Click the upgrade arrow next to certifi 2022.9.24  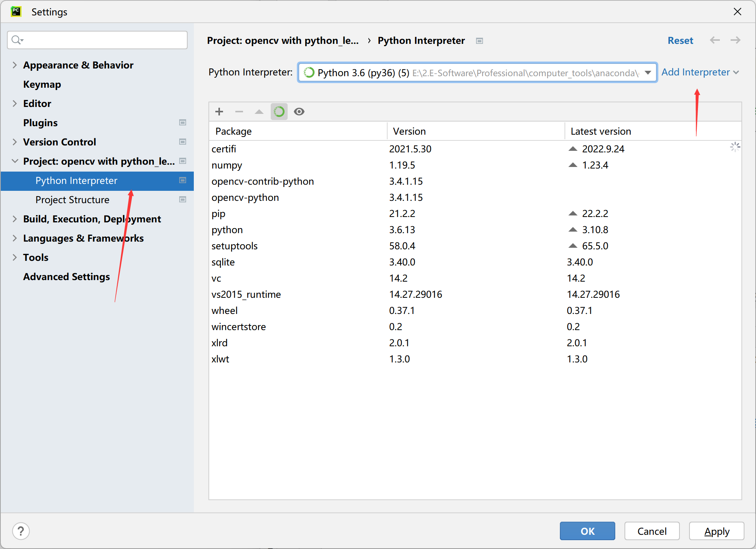click(573, 149)
